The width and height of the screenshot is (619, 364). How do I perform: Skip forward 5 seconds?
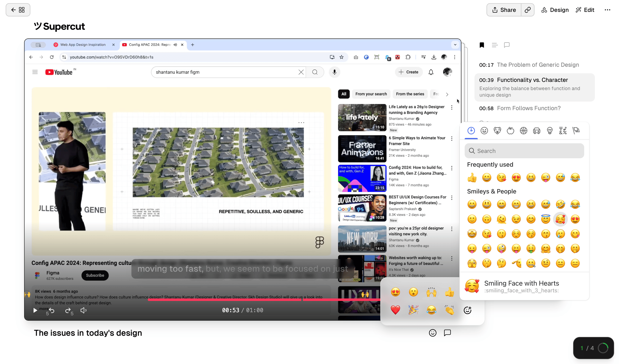(69, 311)
